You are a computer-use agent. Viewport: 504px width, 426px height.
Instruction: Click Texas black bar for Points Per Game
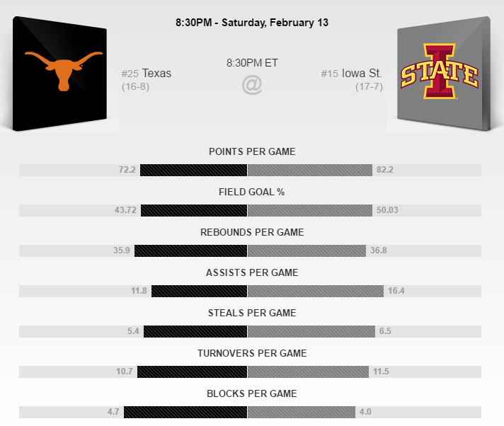coord(193,171)
